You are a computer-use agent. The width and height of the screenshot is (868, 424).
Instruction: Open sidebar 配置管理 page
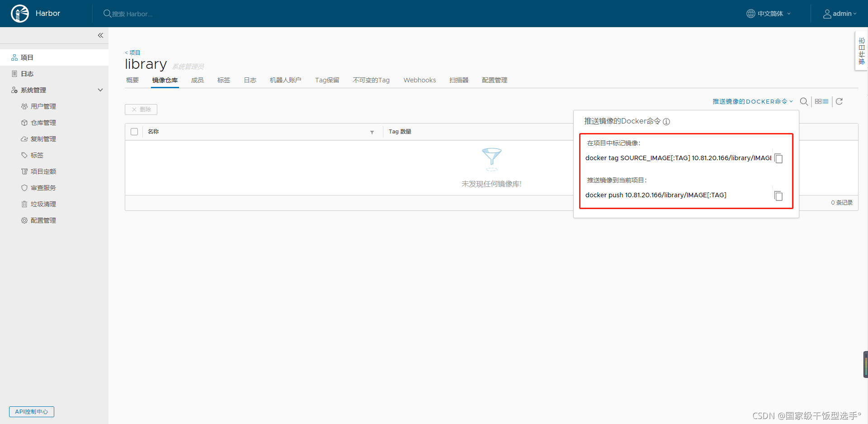coord(43,220)
